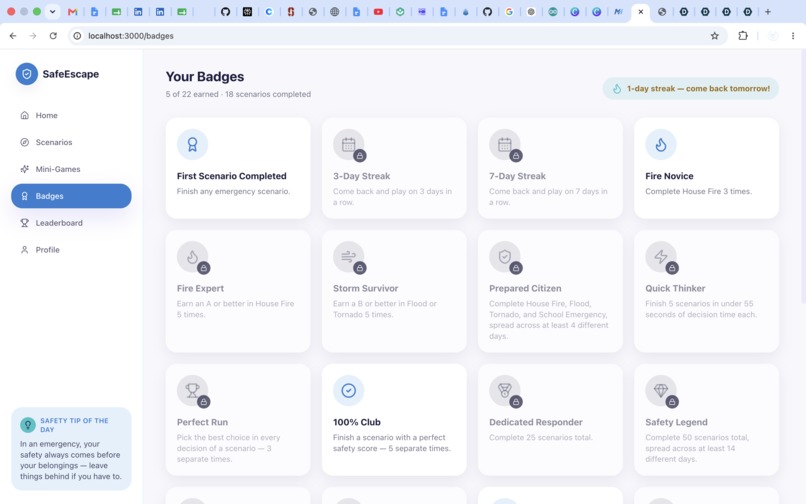Click the browser forward arrow
806x504 pixels.
pos(33,36)
